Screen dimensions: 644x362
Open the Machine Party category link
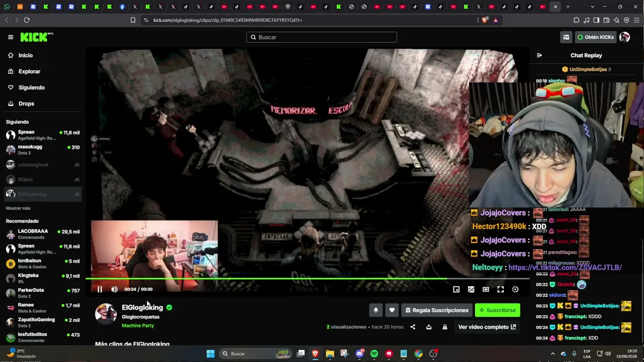click(138, 326)
